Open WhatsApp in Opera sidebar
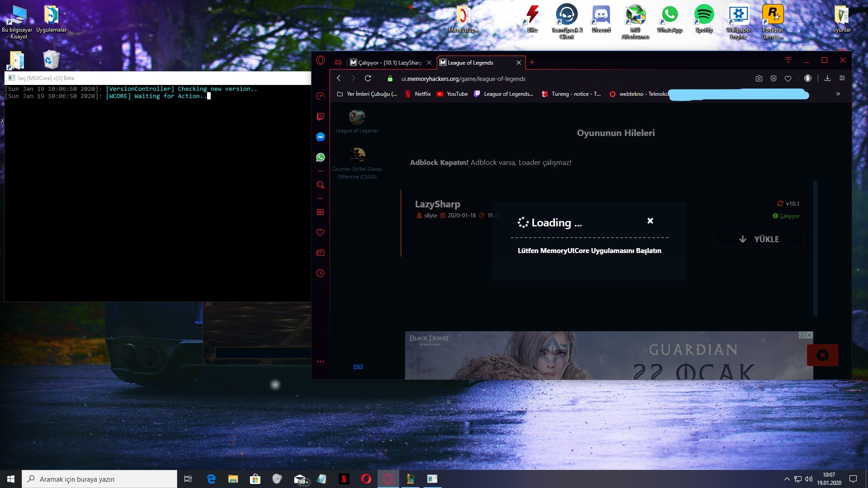 pyautogui.click(x=321, y=157)
